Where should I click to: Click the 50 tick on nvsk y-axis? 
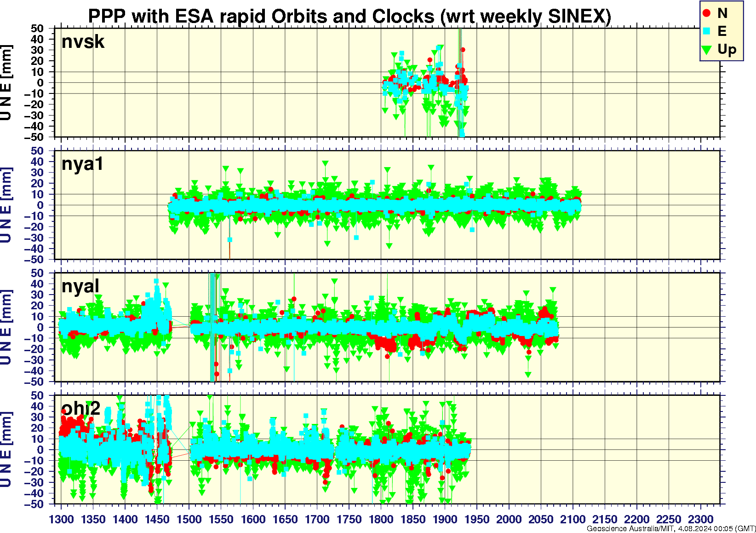(x=37, y=29)
